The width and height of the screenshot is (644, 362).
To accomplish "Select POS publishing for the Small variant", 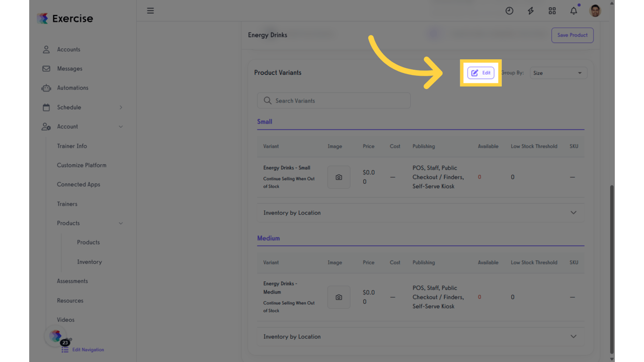I will [x=418, y=167].
